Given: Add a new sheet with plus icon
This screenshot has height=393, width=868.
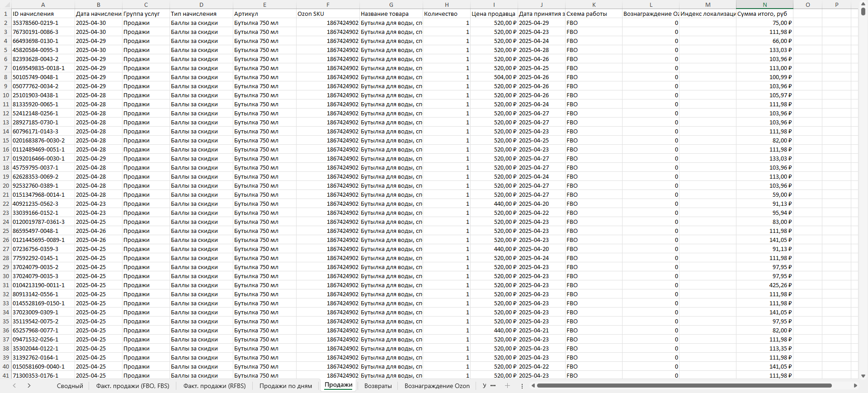Looking at the screenshot, I should coord(507,386).
